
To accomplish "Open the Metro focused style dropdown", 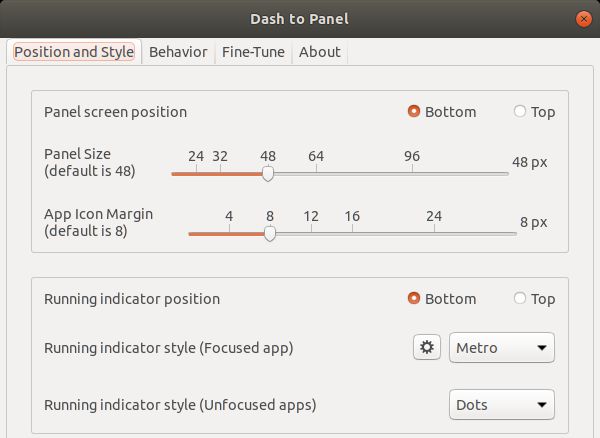I will [x=502, y=347].
